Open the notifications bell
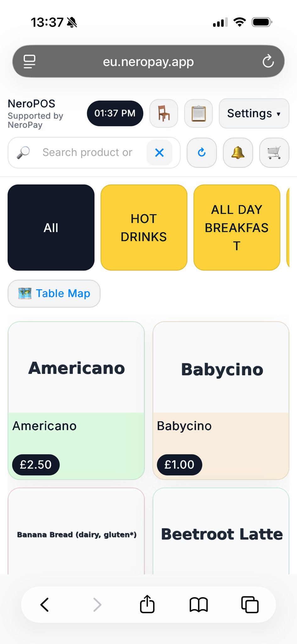The height and width of the screenshot is (644, 297). [238, 153]
